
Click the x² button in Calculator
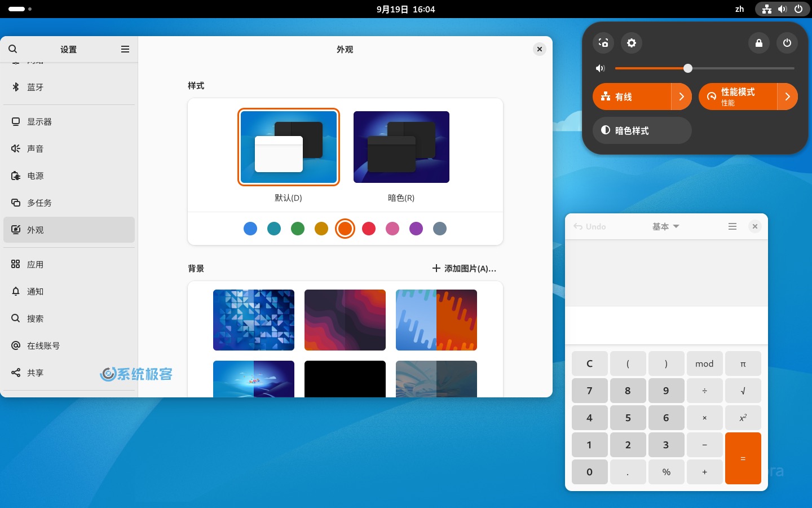(743, 418)
